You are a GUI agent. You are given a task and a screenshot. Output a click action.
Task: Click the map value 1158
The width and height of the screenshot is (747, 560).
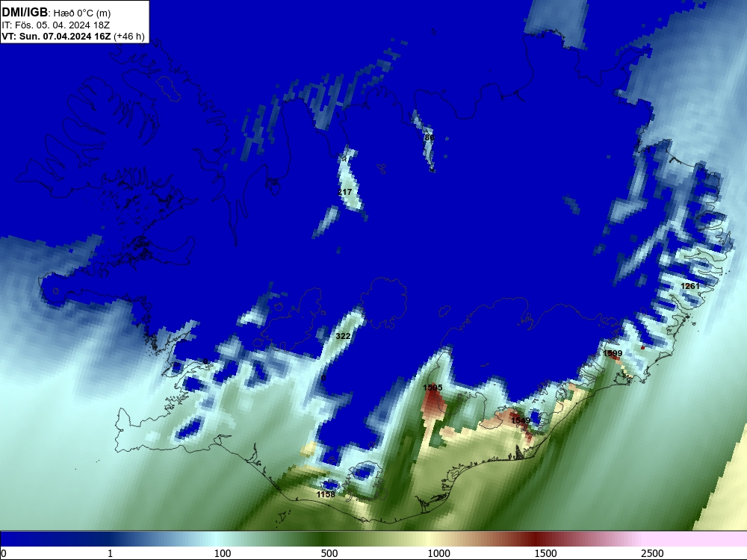(326, 494)
